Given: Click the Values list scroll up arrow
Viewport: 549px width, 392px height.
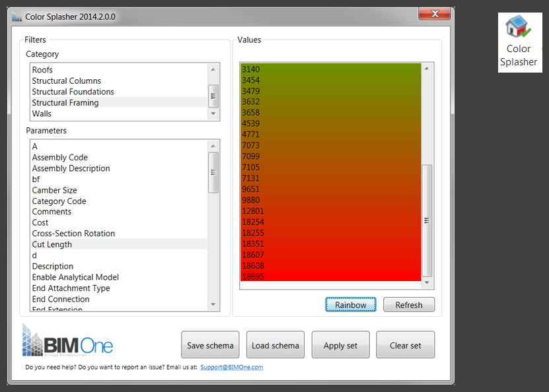Looking at the screenshot, I should click(427, 69).
